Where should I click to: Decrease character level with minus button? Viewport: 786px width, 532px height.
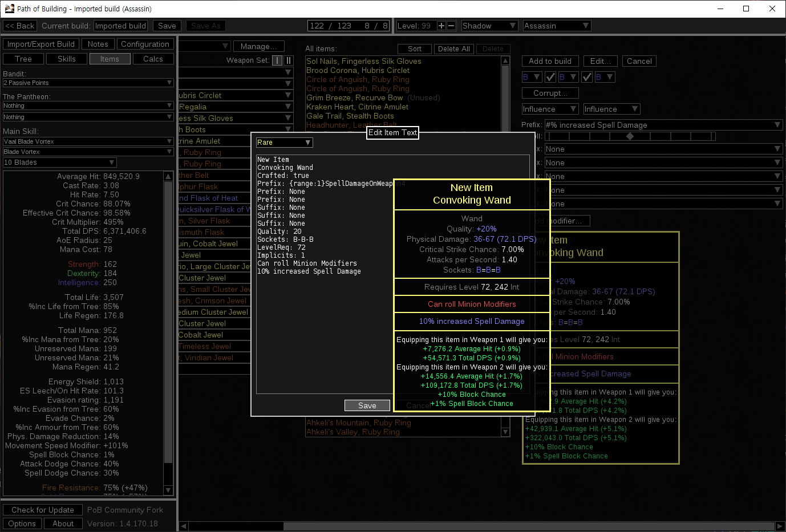451,26
